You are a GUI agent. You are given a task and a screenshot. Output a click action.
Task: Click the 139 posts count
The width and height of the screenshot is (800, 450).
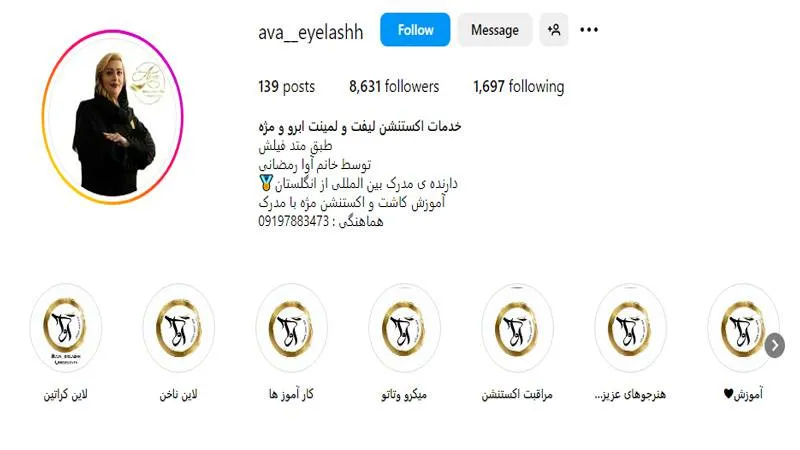(x=286, y=87)
